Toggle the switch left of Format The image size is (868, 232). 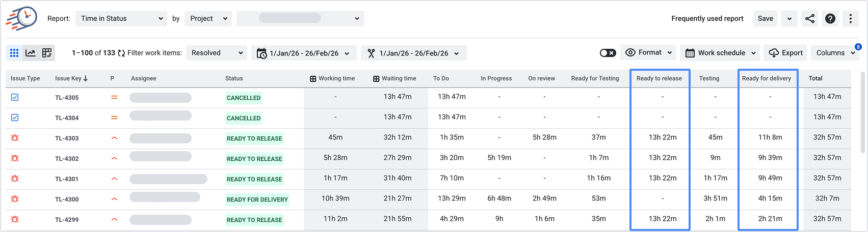click(608, 53)
